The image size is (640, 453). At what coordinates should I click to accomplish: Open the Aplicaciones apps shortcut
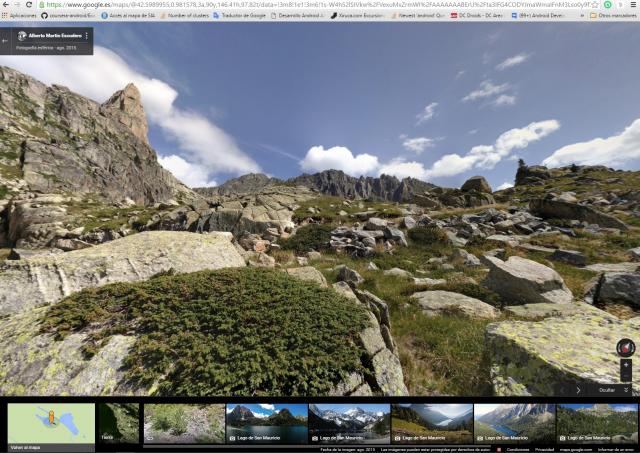[x=19, y=16]
